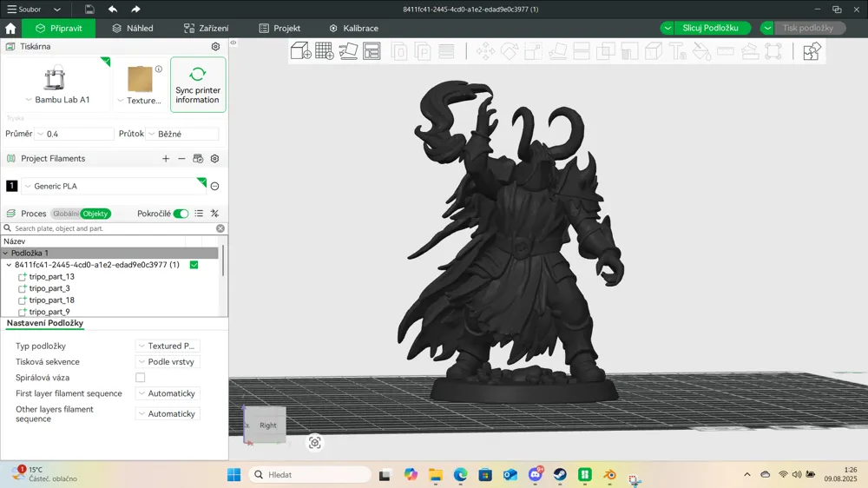The height and width of the screenshot is (488, 868).
Task: Collapse the 8411fc41 object tree node
Action: tap(9, 265)
